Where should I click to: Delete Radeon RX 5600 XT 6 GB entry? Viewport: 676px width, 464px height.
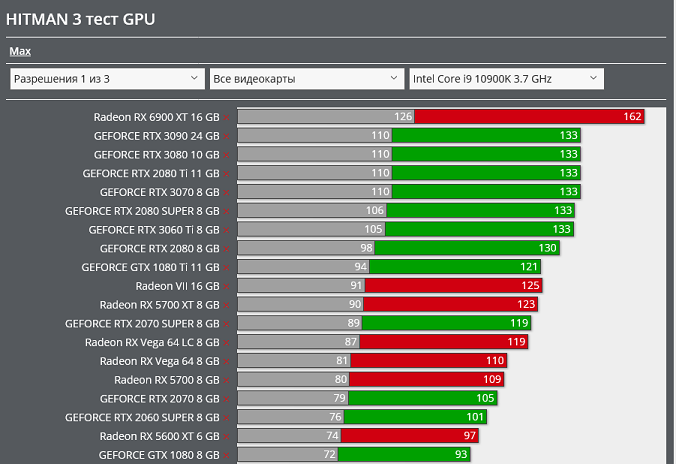pos(226,437)
